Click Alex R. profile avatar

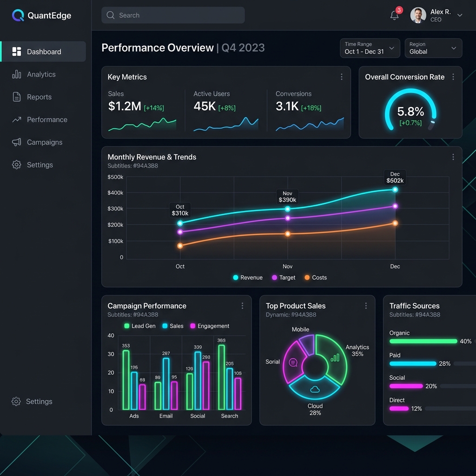(418, 15)
